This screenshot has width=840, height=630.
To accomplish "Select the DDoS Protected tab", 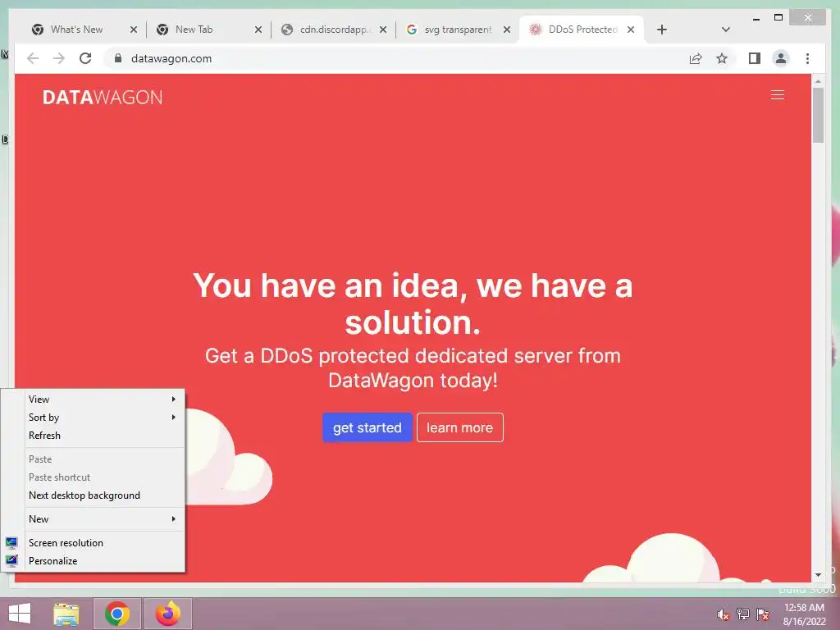I will (x=582, y=30).
